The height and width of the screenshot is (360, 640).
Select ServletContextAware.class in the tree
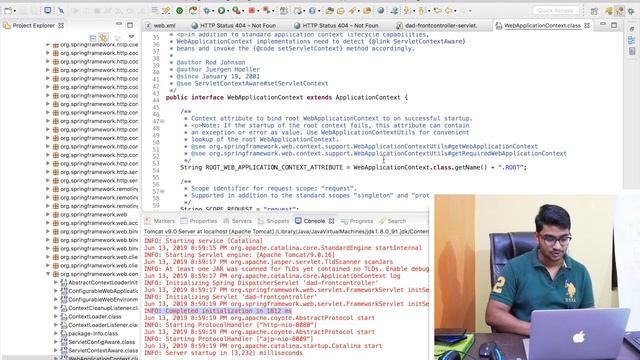pyautogui.click(x=103, y=351)
